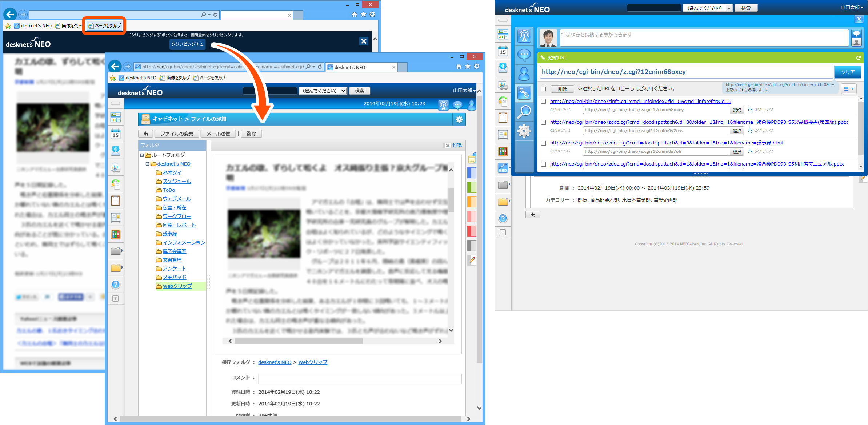The image size is (868, 425).
Task: Click the クリア button
Action: [x=848, y=72]
